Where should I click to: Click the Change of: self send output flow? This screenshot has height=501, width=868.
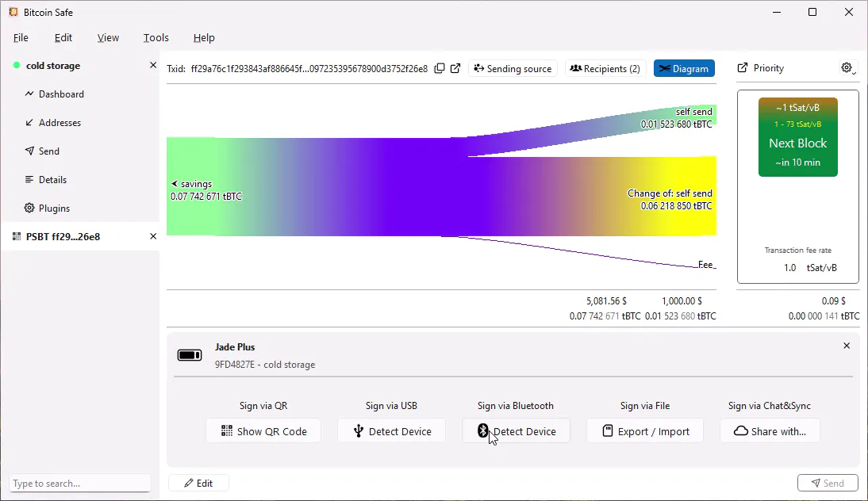(x=670, y=200)
